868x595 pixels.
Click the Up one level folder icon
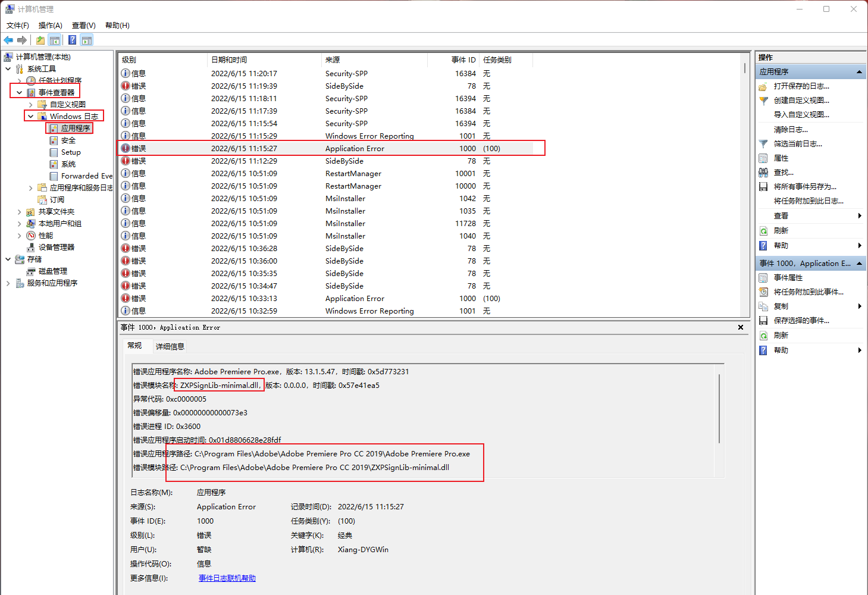[40, 40]
